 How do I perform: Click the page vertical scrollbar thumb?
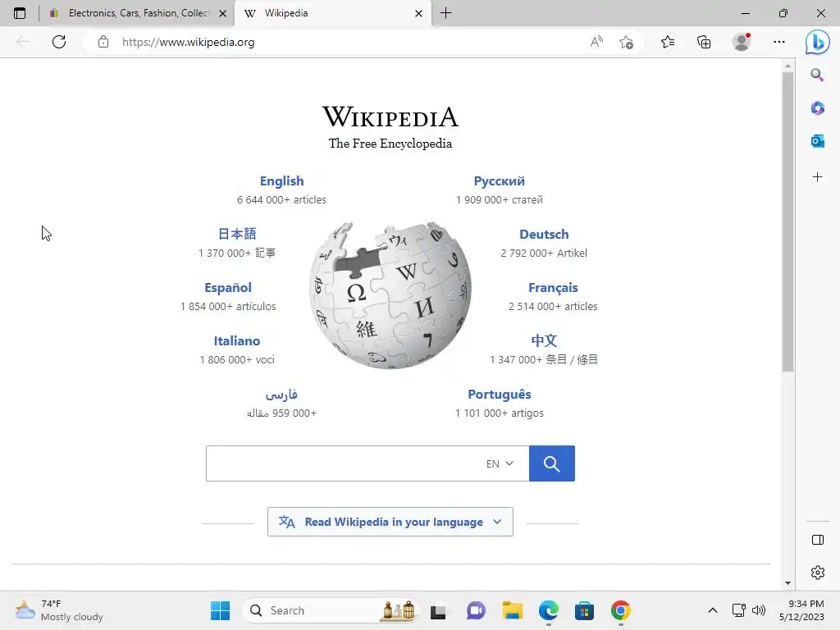[787, 221]
